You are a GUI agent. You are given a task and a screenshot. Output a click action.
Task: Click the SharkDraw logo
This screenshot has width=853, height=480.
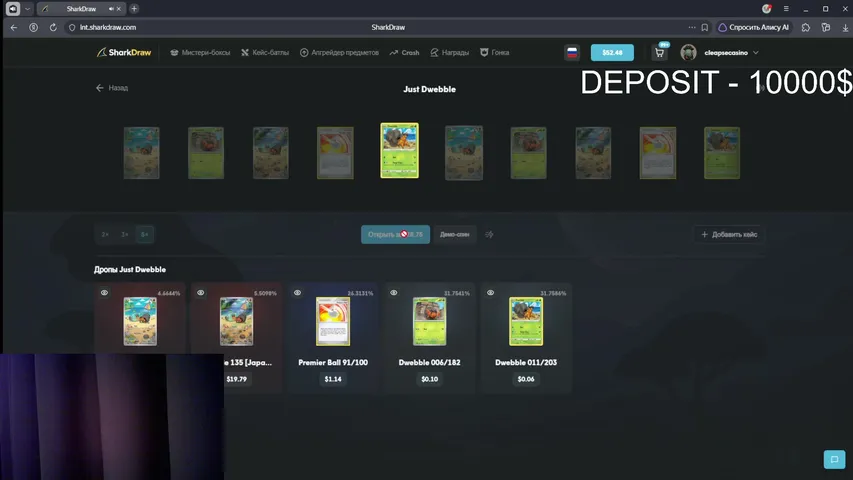124,52
